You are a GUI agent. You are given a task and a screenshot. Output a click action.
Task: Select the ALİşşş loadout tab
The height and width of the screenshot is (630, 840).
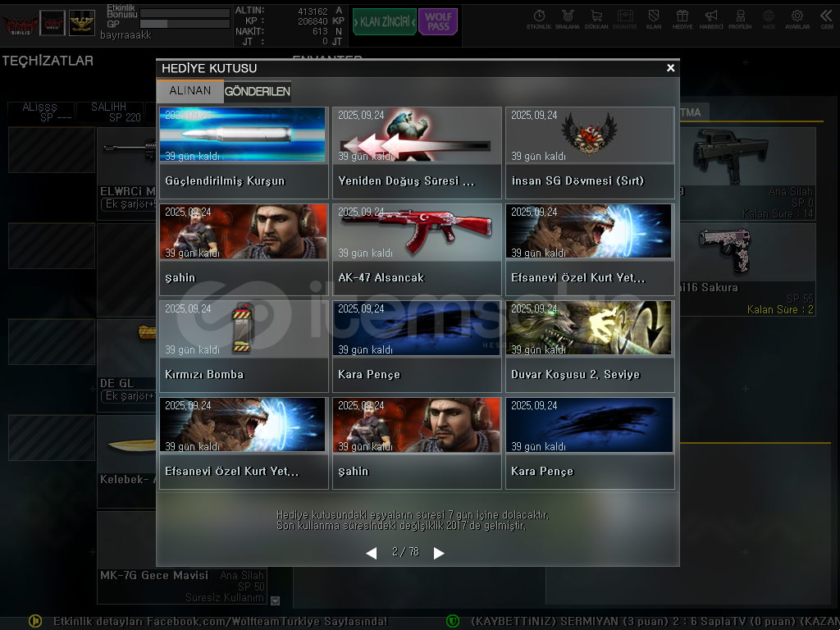(40, 112)
